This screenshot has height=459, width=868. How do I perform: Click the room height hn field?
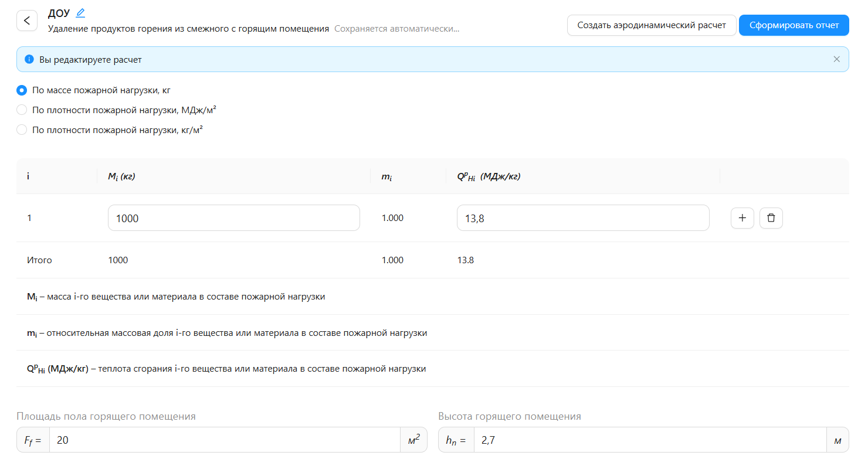tap(649, 440)
